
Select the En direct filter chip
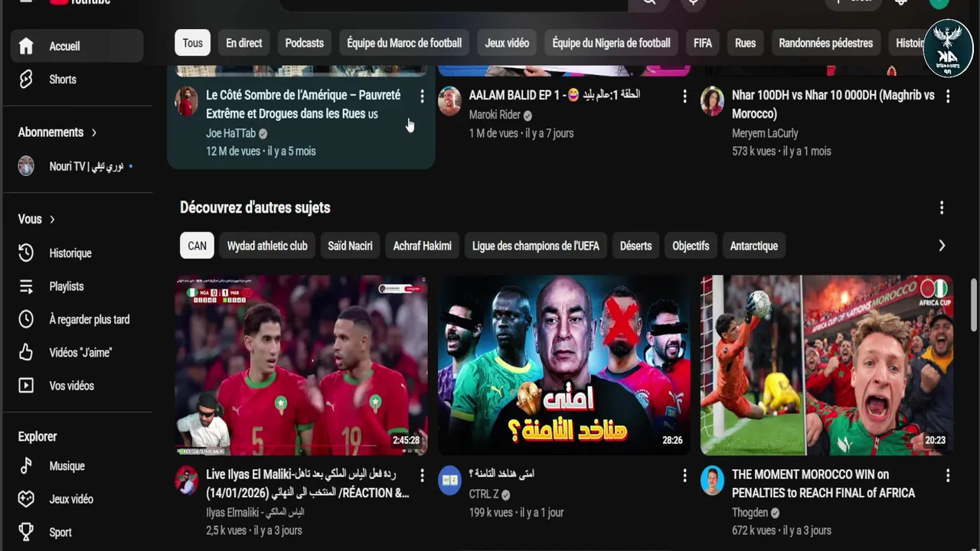pos(244,43)
